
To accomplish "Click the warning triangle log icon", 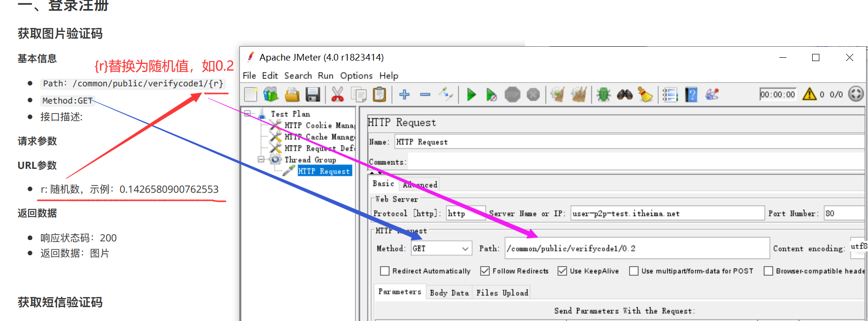I will pyautogui.click(x=809, y=94).
